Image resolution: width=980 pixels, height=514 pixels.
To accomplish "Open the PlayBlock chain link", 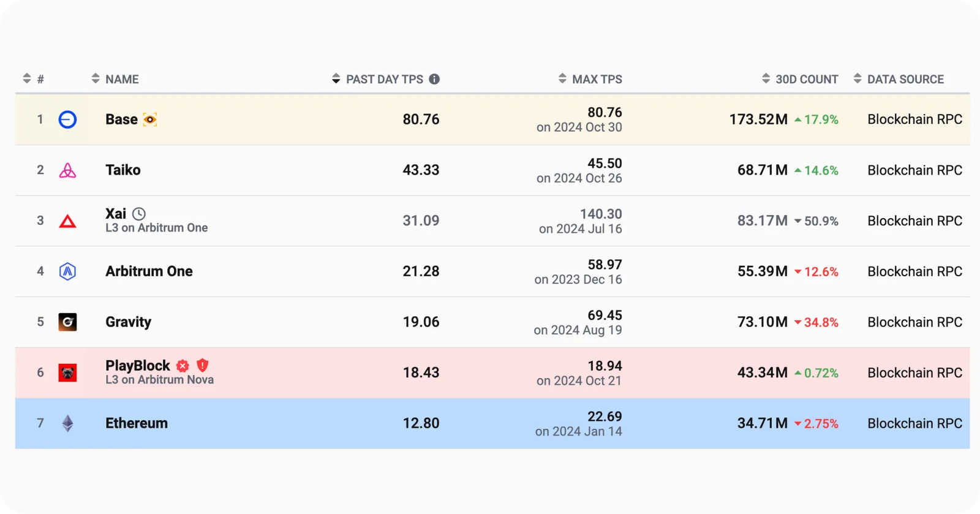I will pos(138,366).
